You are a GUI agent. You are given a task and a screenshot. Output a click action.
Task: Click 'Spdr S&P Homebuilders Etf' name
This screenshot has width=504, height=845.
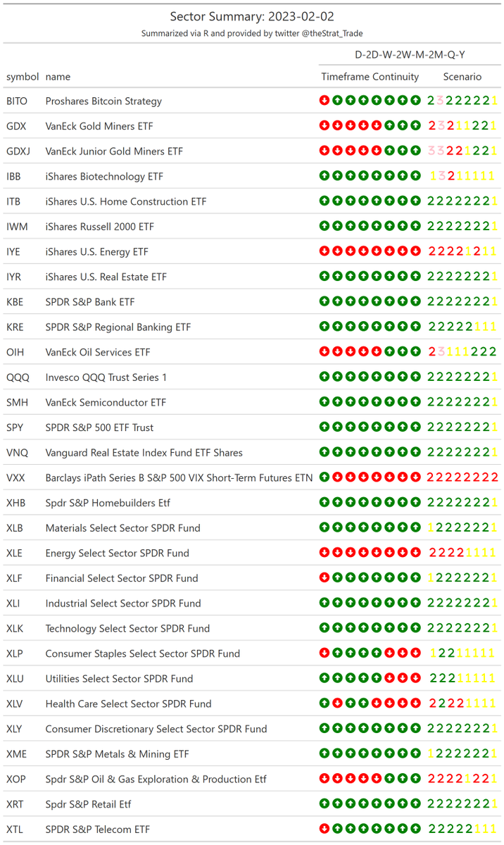coord(108,503)
